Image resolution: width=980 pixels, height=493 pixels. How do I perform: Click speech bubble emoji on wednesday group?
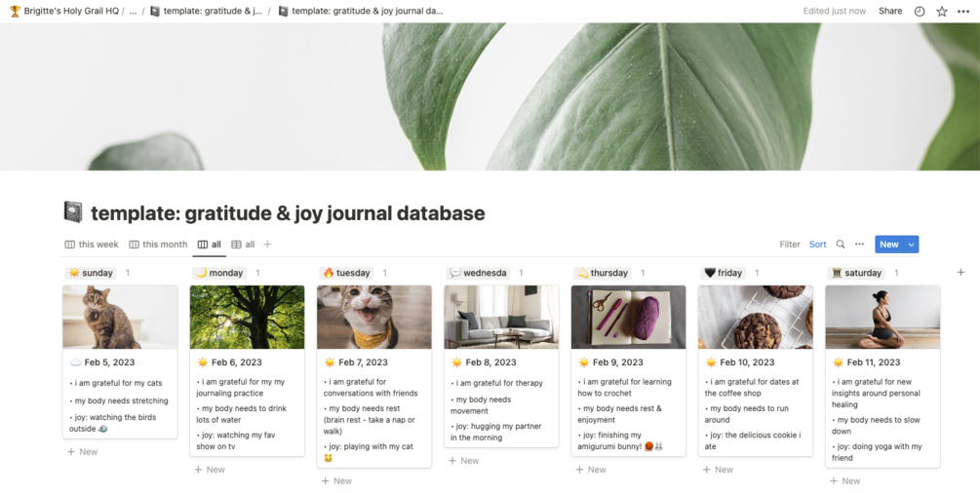tap(455, 273)
